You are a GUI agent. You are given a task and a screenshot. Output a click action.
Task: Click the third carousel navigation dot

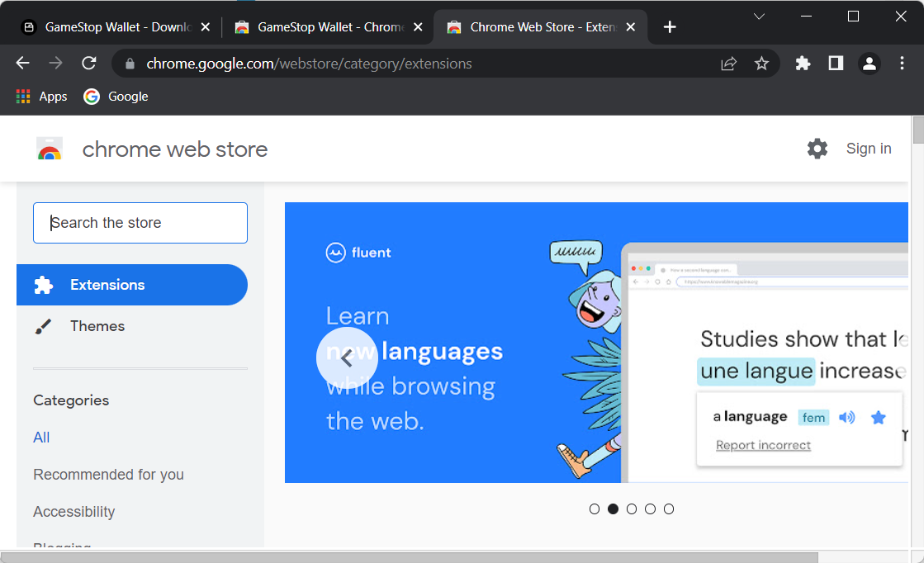coord(632,509)
